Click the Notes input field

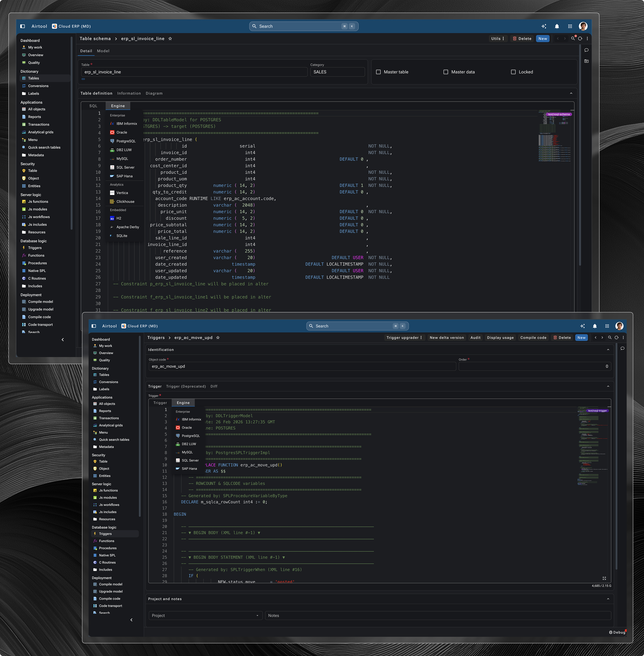pos(438,615)
